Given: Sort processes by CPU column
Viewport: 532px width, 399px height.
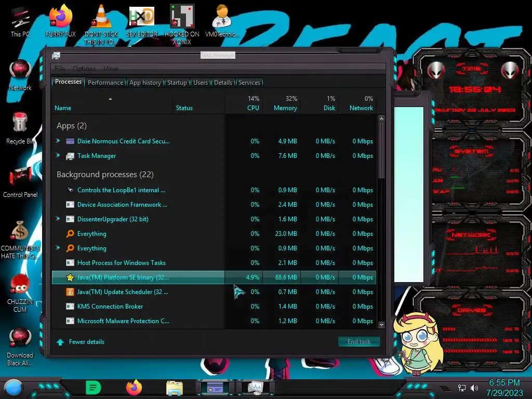Looking at the screenshot, I should [244, 104].
